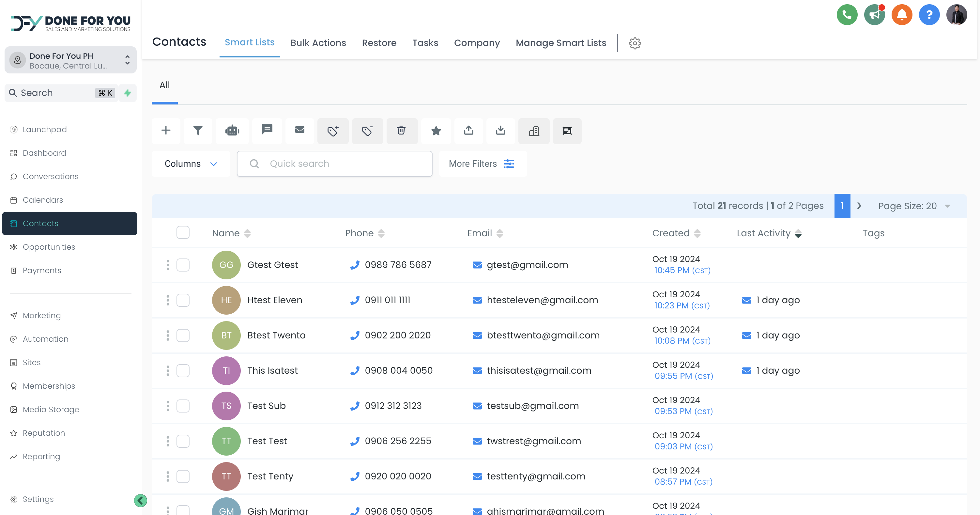This screenshot has width=980, height=515.
Task: Select the This Isatest checkbox
Action: pos(183,371)
